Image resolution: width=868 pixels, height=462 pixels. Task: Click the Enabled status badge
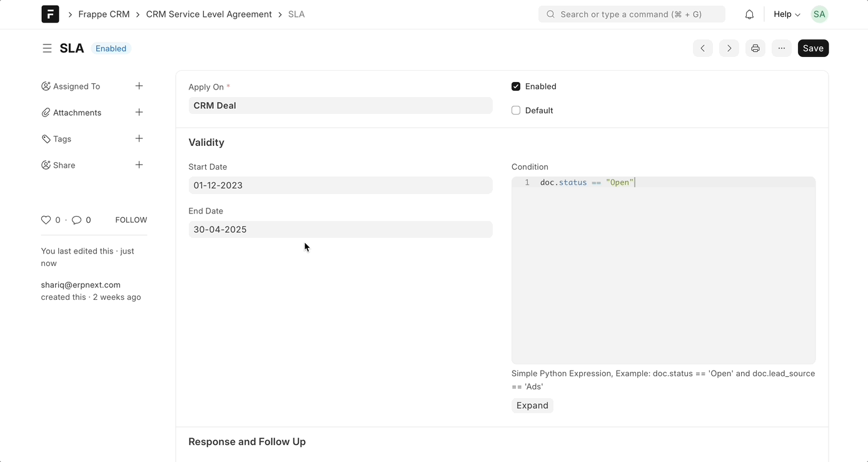coord(111,48)
